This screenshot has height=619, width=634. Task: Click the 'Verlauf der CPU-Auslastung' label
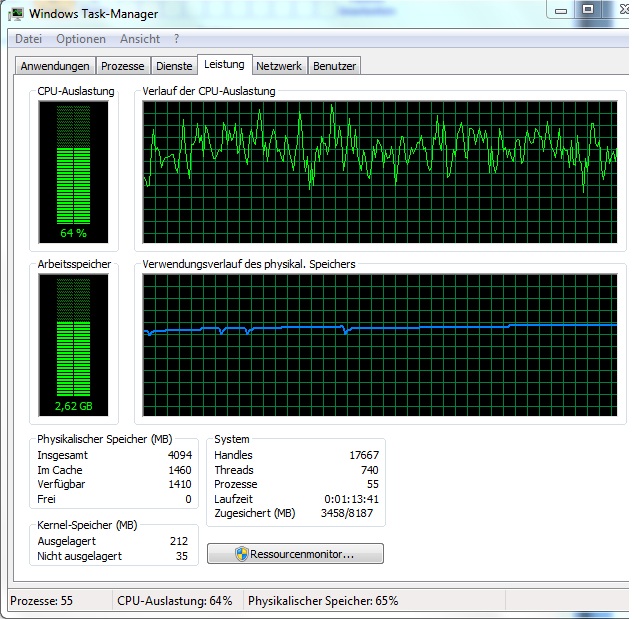(x=209, y=91)
